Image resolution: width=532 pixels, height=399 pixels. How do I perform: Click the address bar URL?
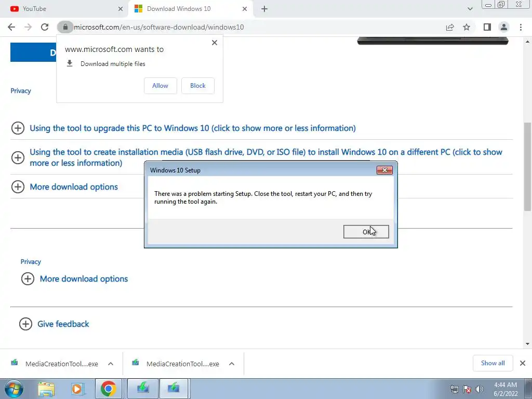(159, 27)
